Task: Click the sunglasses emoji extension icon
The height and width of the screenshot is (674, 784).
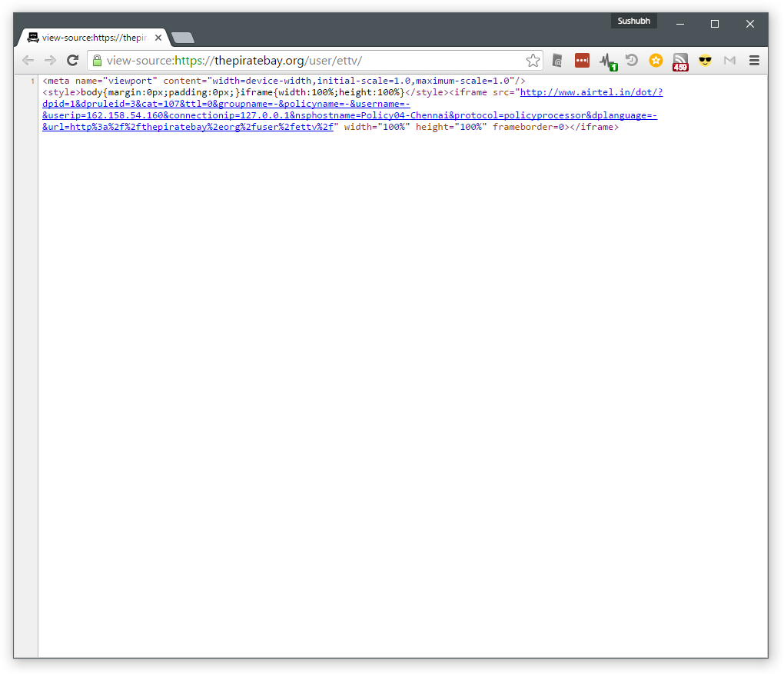Action: pos(705,61)
